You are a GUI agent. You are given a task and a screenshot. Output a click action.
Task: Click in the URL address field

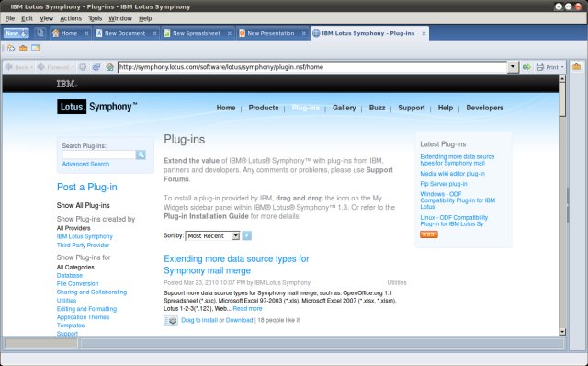pyautogui.click(x=312, y=67)
